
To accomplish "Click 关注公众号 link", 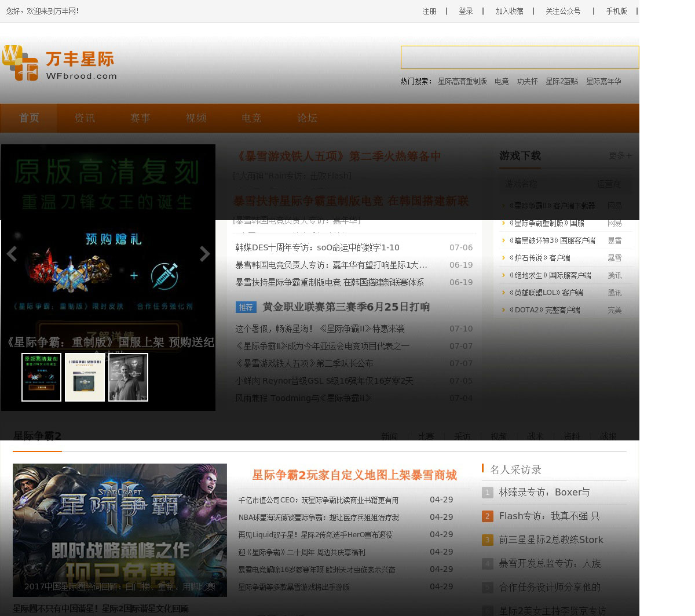I will [x=563, y=11].
